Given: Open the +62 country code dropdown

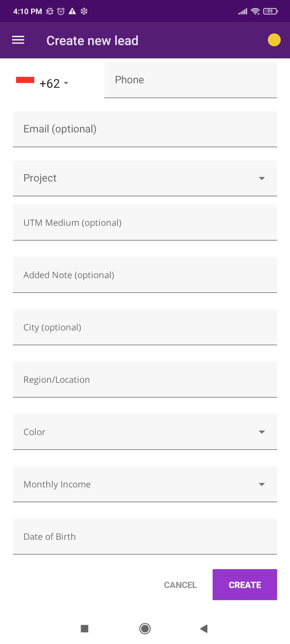Looking at the screenshot, I should coord(54,83).
